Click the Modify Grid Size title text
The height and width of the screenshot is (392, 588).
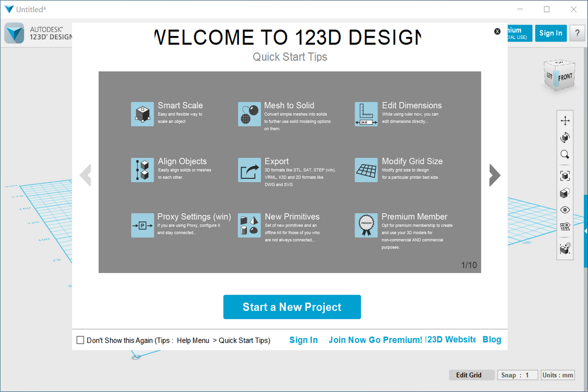coord(412,161)
